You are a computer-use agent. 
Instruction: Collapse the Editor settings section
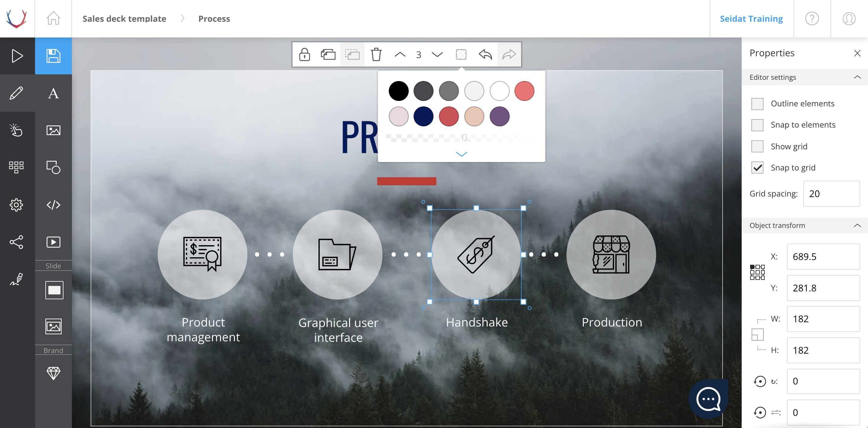[857, 77]
